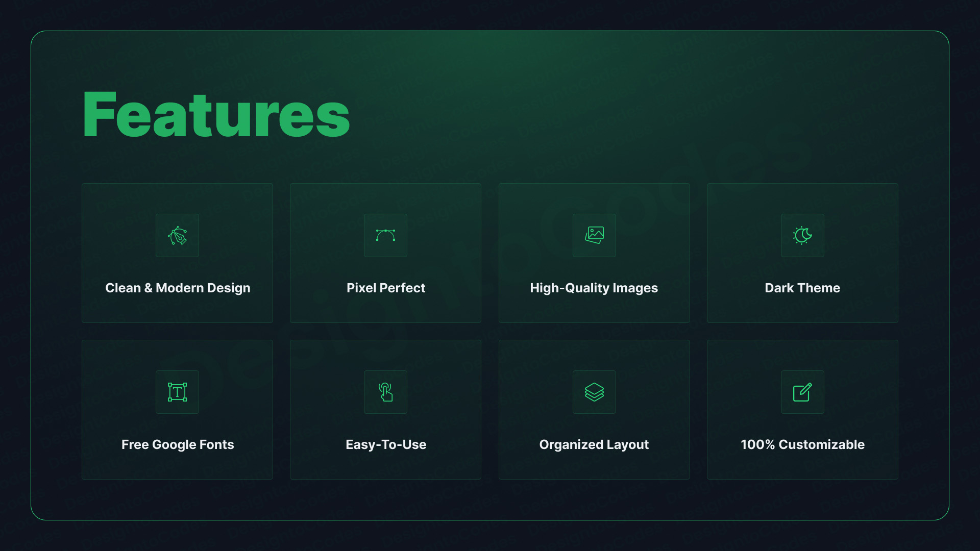Click the edit pencil icon on 100% Customizable card
Viewport: 980px width, 551px height.
pos(802,392)
